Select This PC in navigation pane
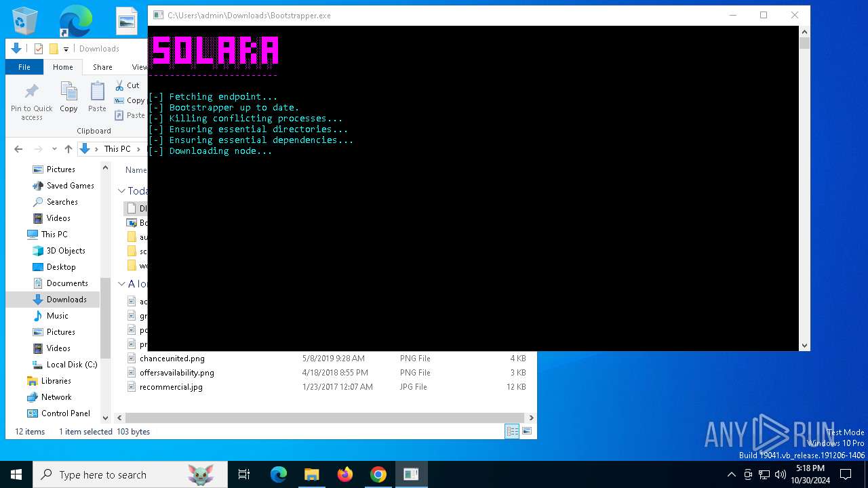This screenshot has width=868, height=488. [x=54, y=235]
